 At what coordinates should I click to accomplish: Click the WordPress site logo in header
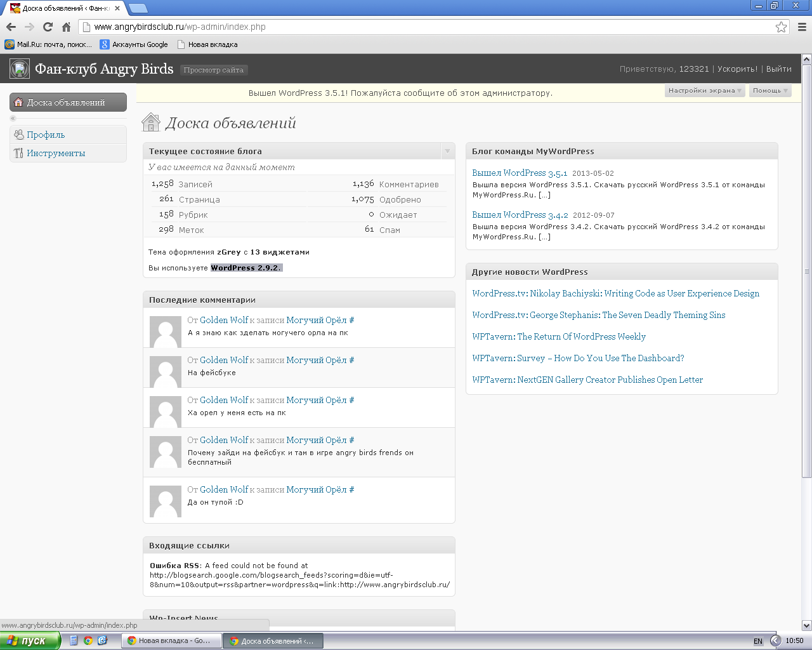click(20, 69)
